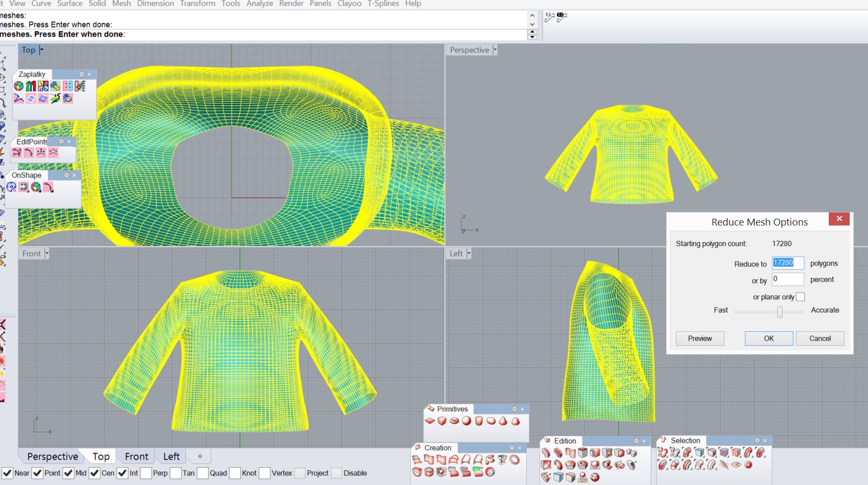Switch to the Front viewport tab

click(137, 457)
